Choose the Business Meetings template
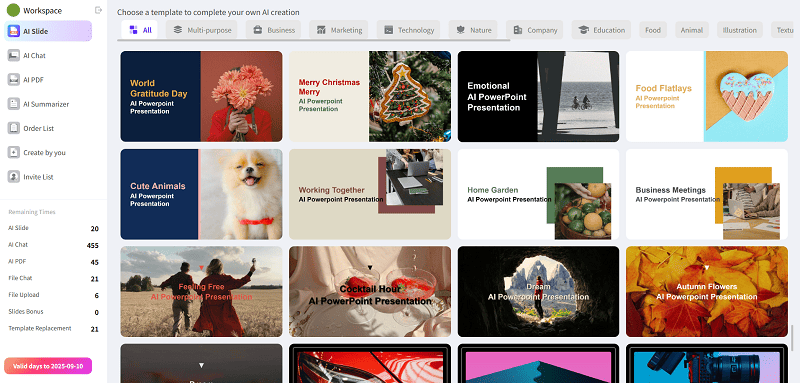Viewport: 800px width, 383px height. tap(707, 194)
